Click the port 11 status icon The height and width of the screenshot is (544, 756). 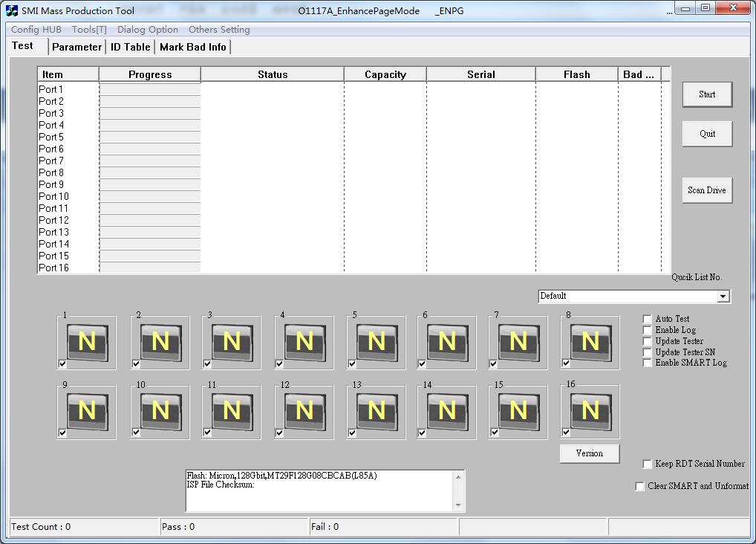232,411
